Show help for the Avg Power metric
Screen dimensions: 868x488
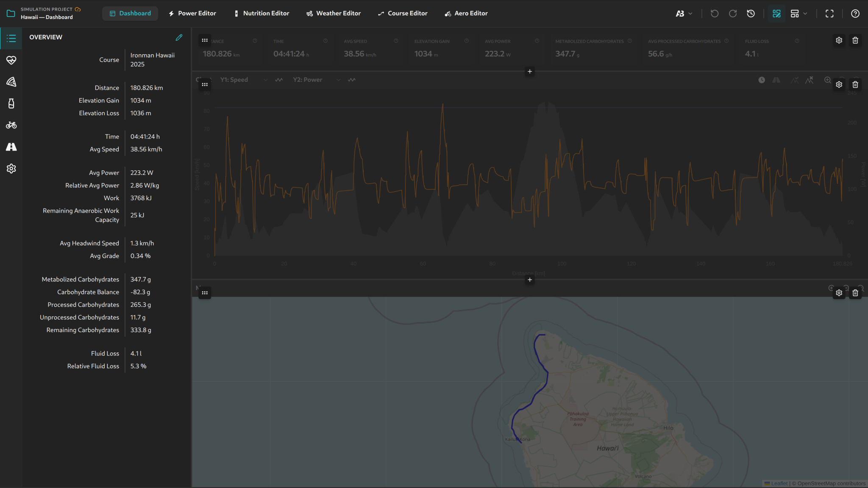click(537, 41)
